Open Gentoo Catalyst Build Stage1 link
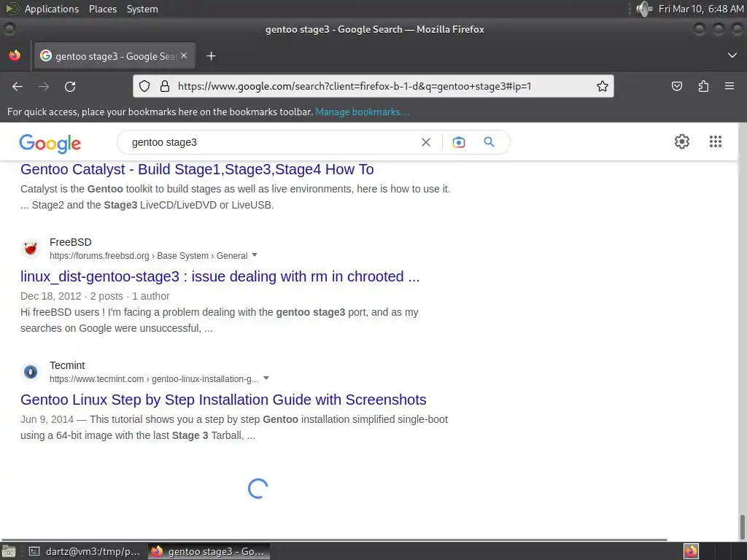 197,169
